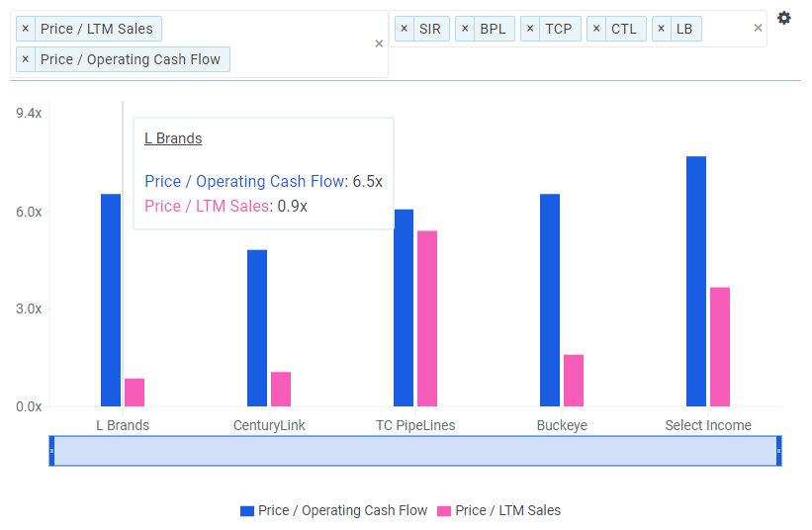The width and height of the screenshot is (812, 530).
Task: Click the L Brands axis label
Action: tap(123, 425)
